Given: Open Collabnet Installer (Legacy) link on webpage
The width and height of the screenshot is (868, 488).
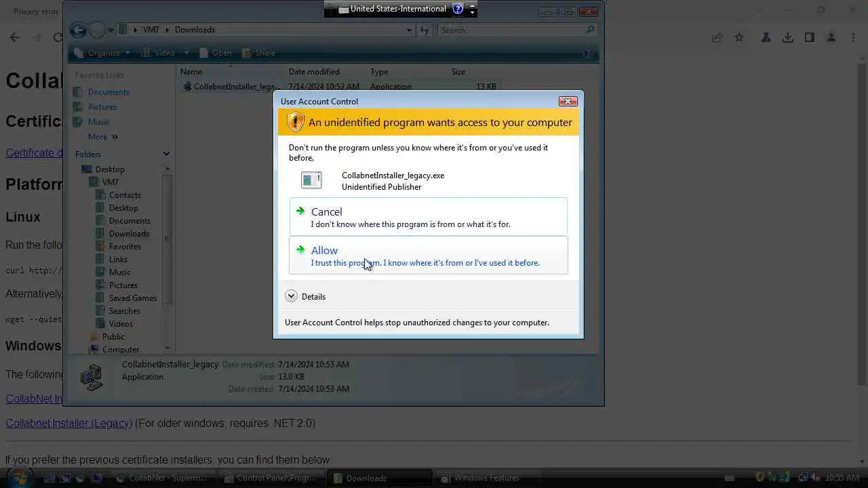Looking at the screenshot, I should (x=69, y=423).
